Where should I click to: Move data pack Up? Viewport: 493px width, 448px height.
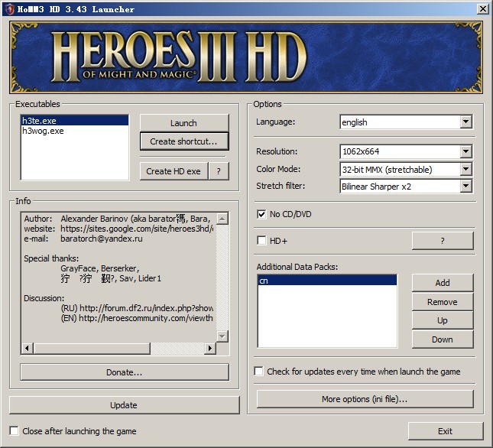point(443,320)
